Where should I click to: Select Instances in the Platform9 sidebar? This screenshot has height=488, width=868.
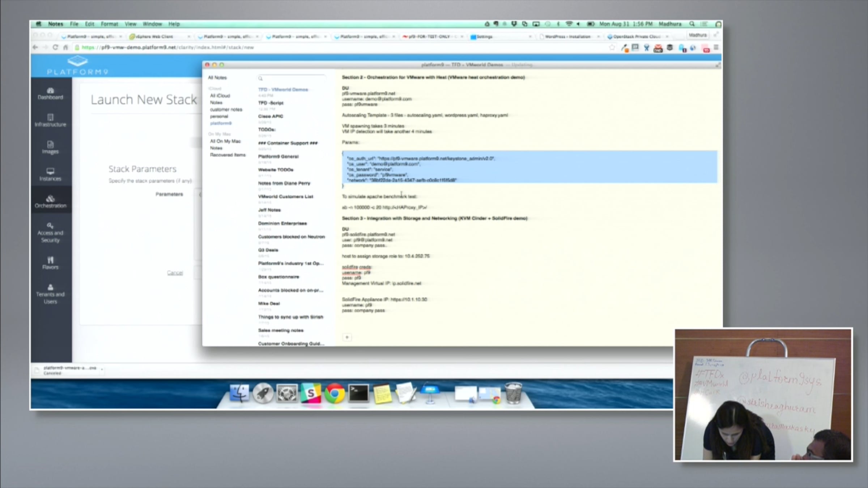point(50,175)
